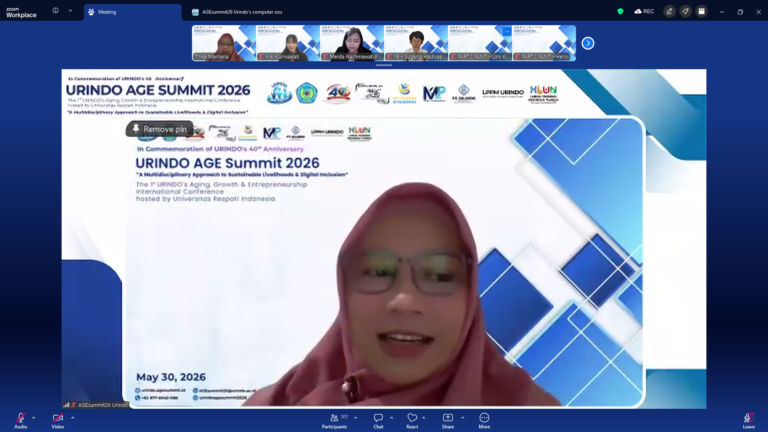Screen dimensions: 768x432
Task: Select PARTICIPANT Umi K thumbnail
Action: [480, 43]
